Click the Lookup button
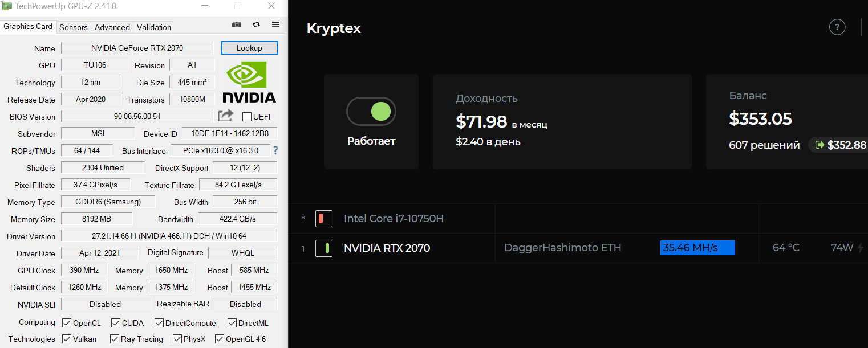The width and height of the screenshot is (868, 348). pyautogui.click(x=249, y=48)
